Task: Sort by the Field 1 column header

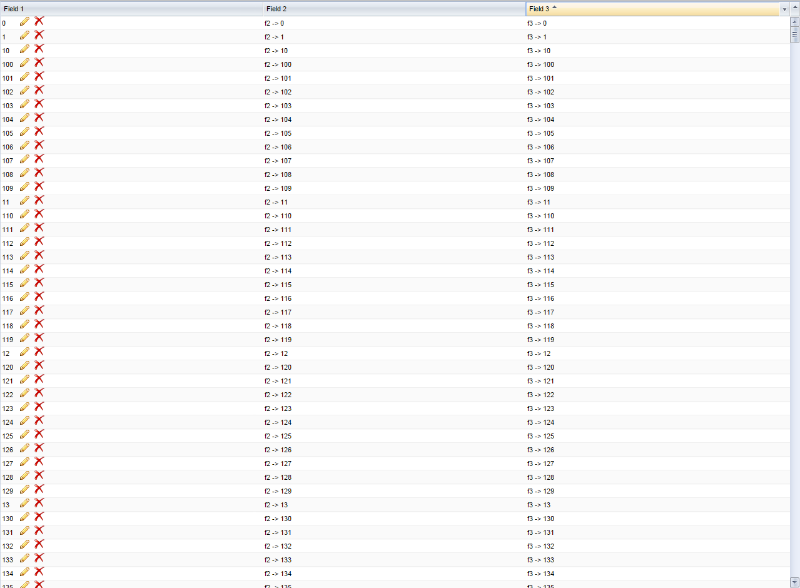Action: 132,9
